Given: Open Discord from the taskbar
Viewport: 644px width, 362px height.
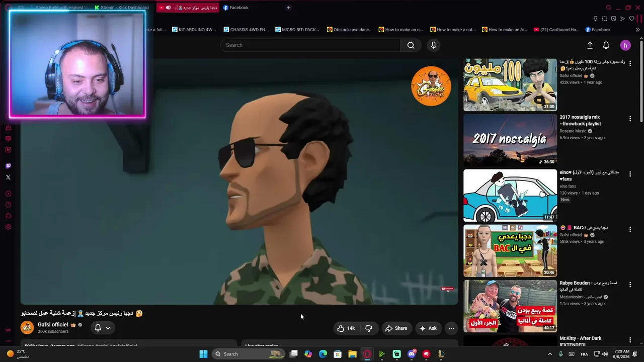Looking at the screenshot, I should 412,354.
